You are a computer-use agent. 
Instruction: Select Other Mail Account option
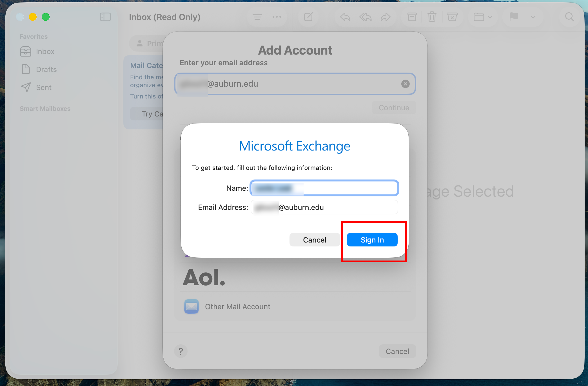click(295, 306)
